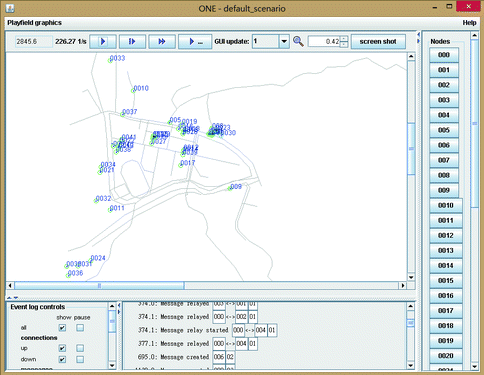Click the step forward button
Screen dimensions: 484x375
point(132,42)
